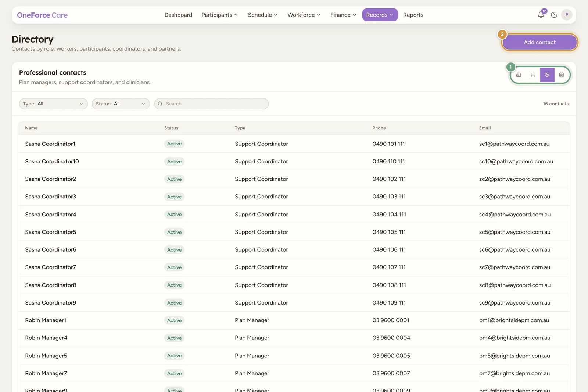Open the Sasha Coordinator10 contact
This screenshot has height=392, width=588.
(52, 162)
